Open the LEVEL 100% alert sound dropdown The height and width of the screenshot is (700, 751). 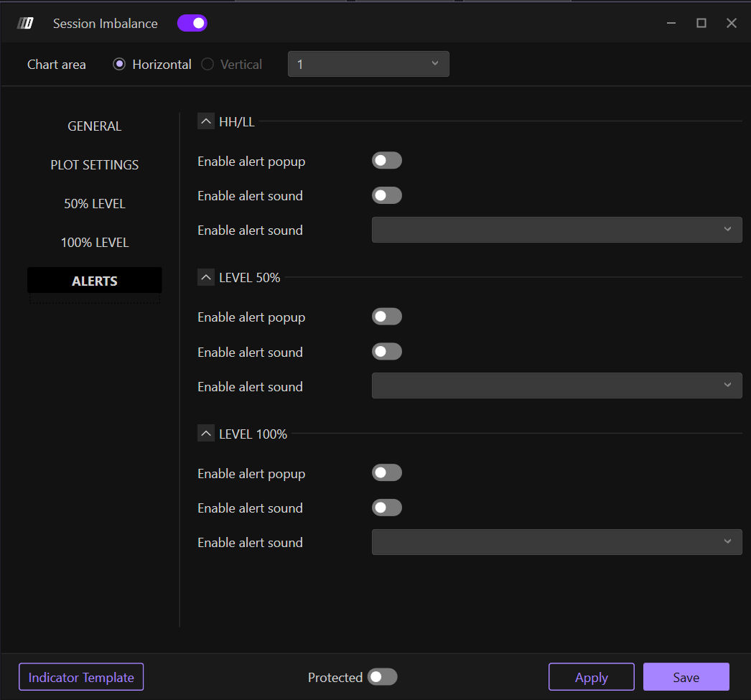point(556,542)
